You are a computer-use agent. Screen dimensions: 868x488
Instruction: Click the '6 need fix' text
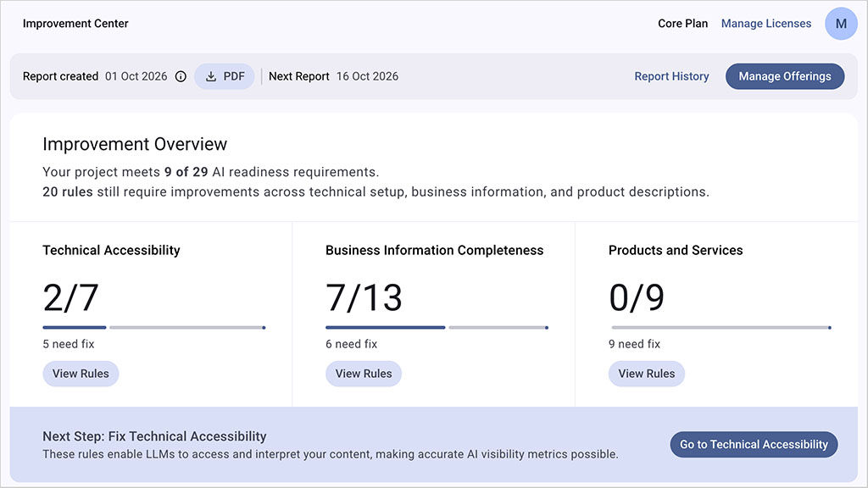pyautogui.click(x=352, y=344)
